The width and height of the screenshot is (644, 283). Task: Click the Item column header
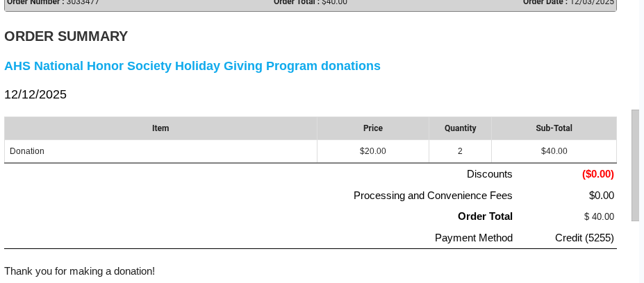click(x=160, y=128)
